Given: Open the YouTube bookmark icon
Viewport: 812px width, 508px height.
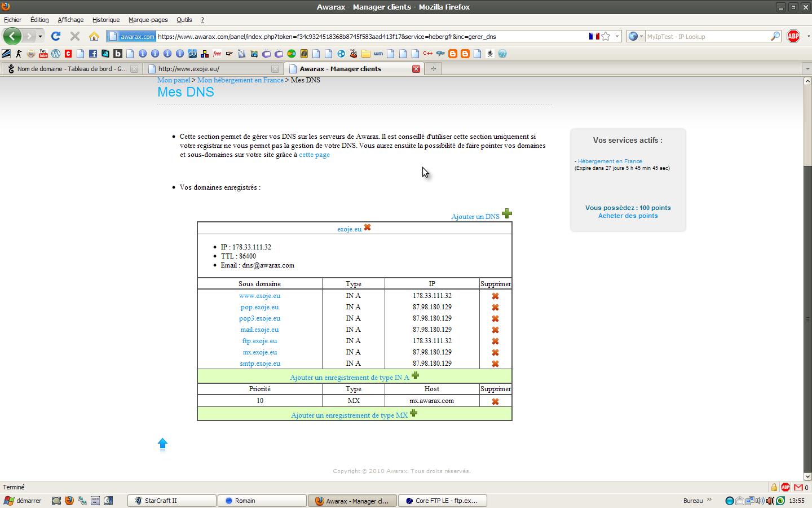Looking at the screenshot, I should coord(43,54).
